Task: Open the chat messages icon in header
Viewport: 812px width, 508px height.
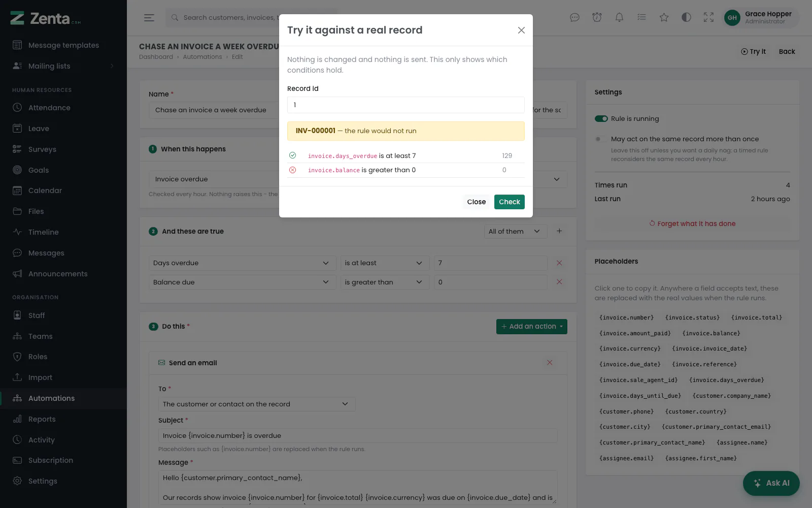Action: point(574,18)
